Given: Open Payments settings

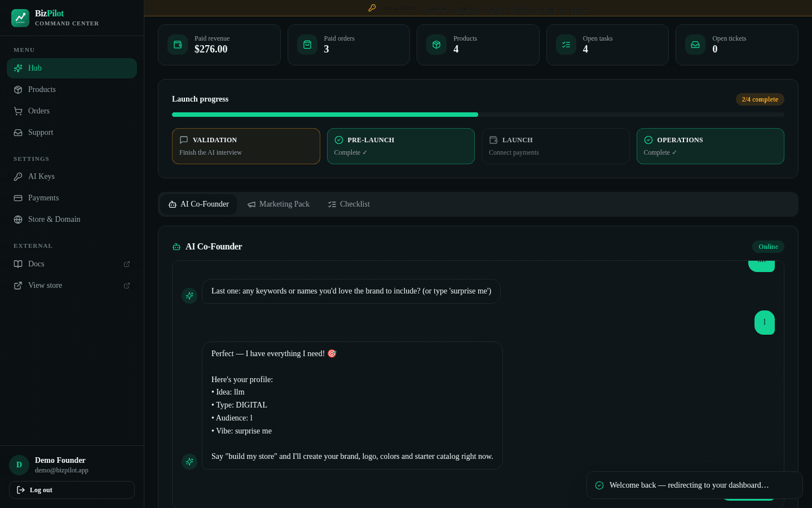Looking at the screenshot, I should (72, 198).
